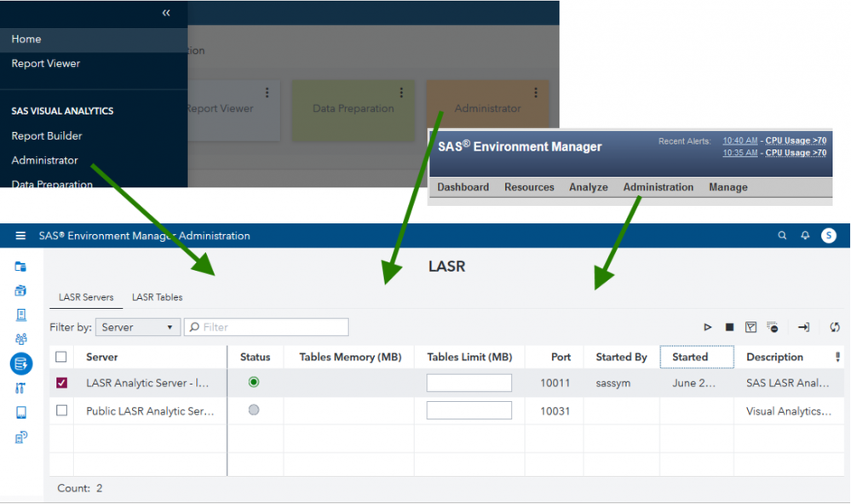This screenshot has height=504, width=851.
Task: Open the last sidebar icon with document and clock
Action: point(20,437)
